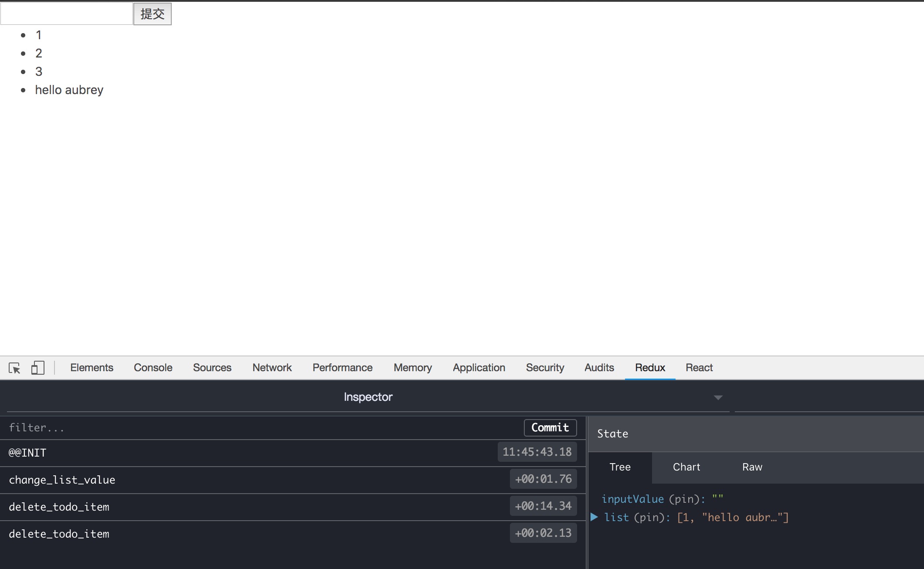Screen dimensions: 924x569
Task: Click the 提交 submit button
Action: tap(152, 14)
